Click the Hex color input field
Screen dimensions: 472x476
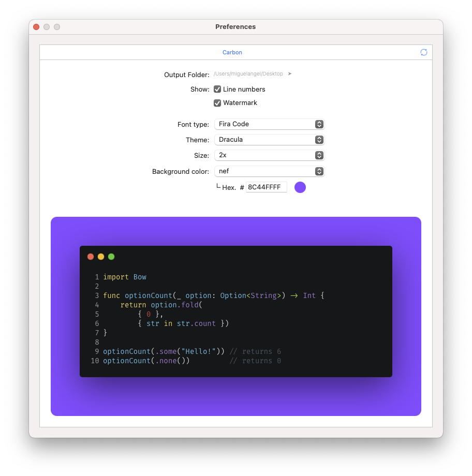pos(267,187)
